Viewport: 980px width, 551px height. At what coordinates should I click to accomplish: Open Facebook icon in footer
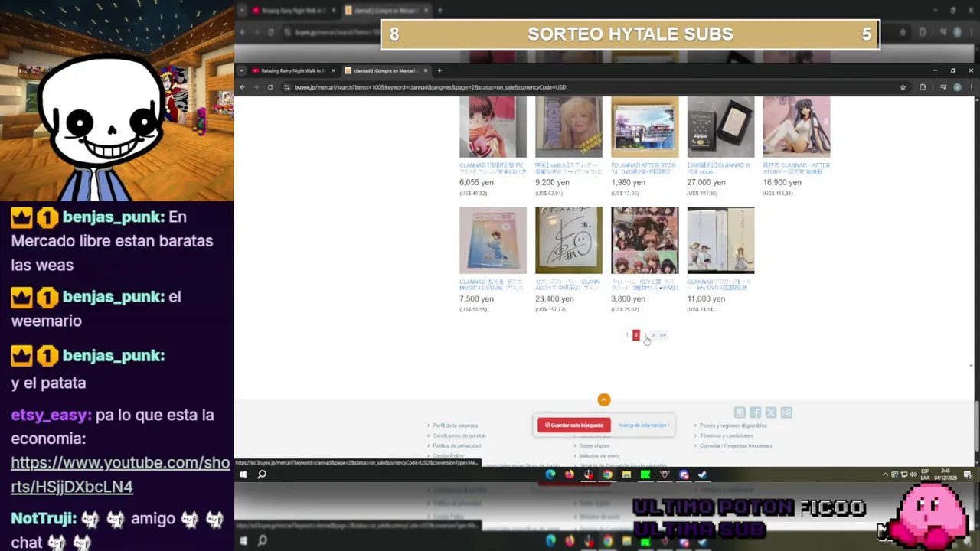(x=756, y=412)
